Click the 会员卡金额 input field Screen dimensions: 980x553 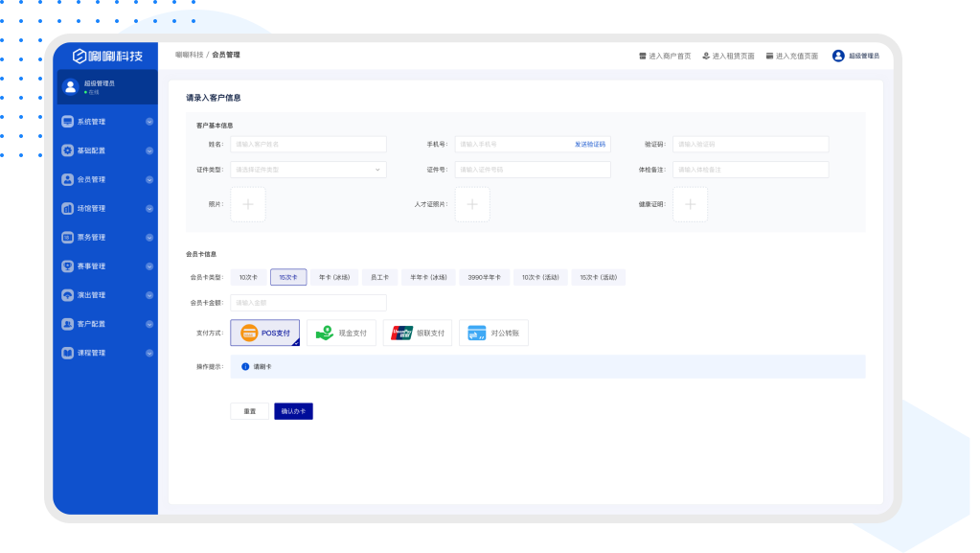click(x=308, y=303)
